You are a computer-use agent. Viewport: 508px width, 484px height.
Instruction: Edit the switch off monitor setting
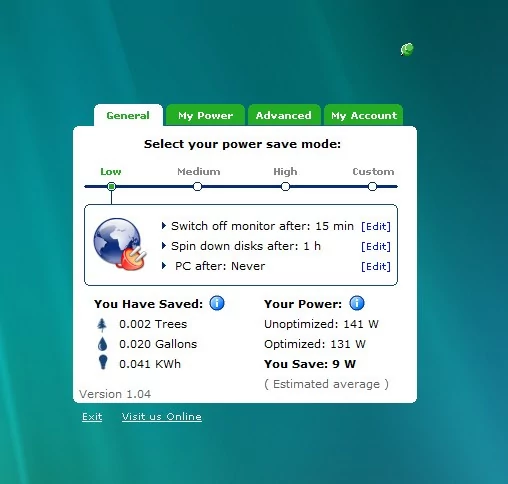(x=376, y=226)
